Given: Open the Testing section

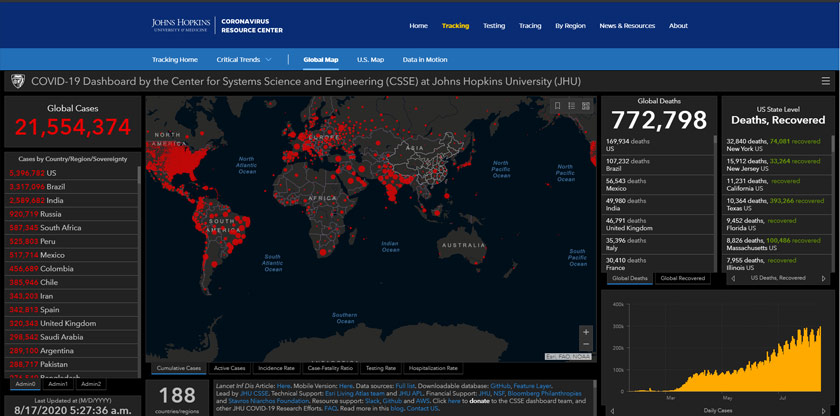Looking at the screenshot, I should coord(494,26).
